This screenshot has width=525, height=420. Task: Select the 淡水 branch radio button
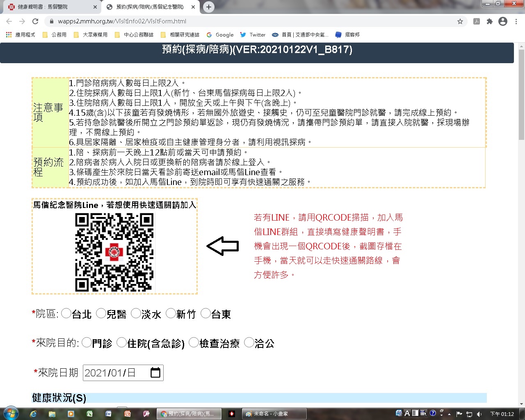click(136, 314)
